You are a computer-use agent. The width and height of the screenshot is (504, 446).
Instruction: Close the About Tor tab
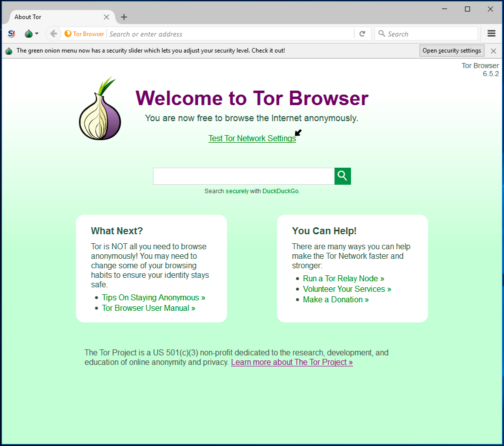point(106,17)
